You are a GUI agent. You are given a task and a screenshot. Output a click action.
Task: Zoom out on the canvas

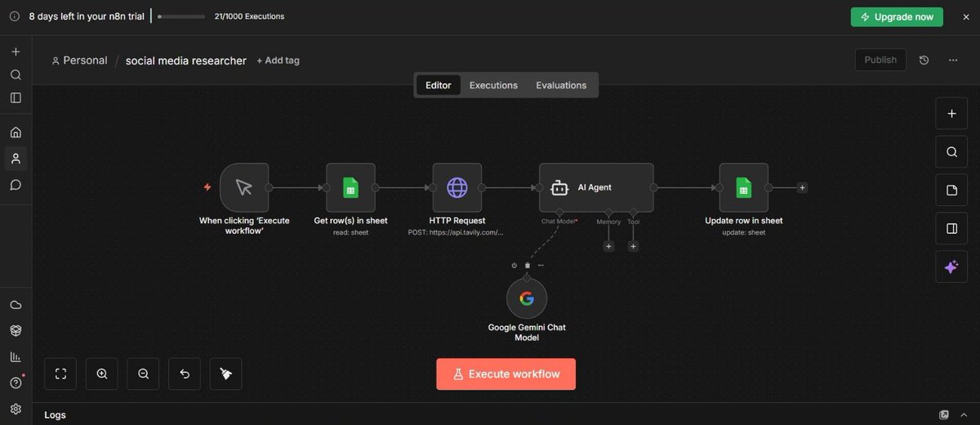(143, 374)
